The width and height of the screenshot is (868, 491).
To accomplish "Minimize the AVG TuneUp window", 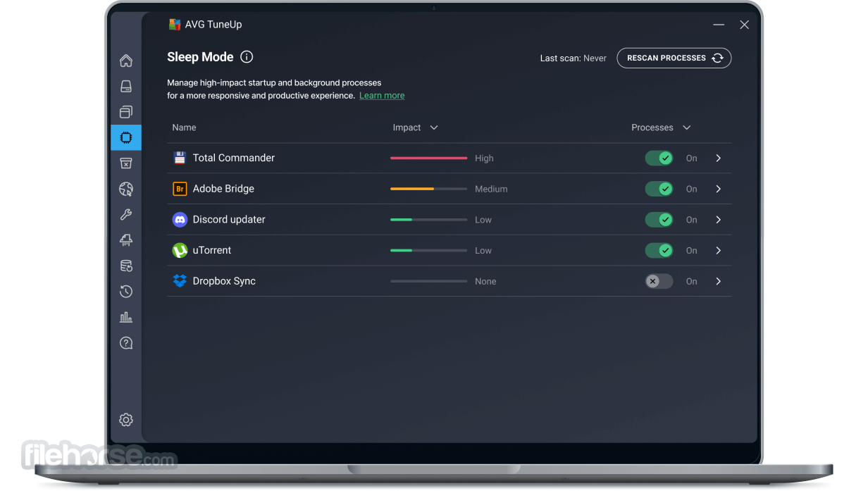I will pos(719,25).
